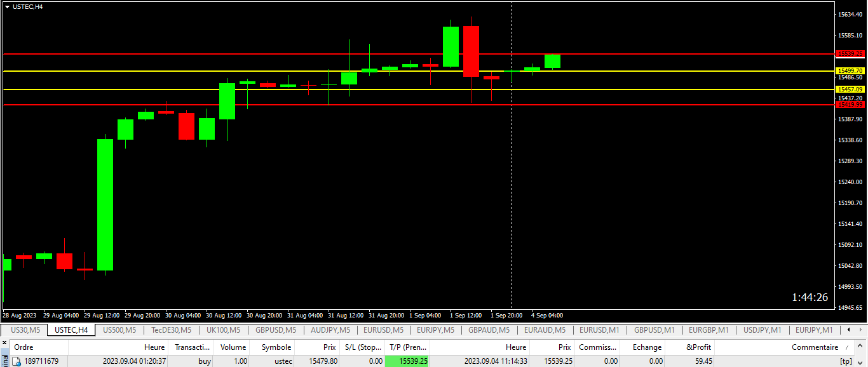The height and width of the screenshot is (367, 868).
Task: Click the order icon beside ticket 189711679
Action: (x=17, y=361)
